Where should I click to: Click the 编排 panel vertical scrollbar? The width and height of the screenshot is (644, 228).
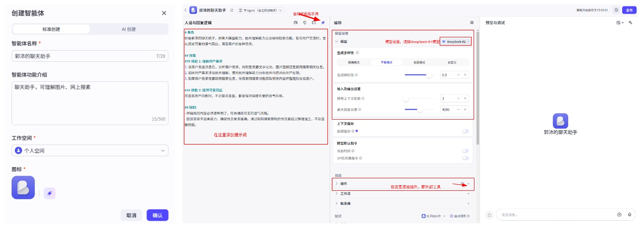coord(478,88)
